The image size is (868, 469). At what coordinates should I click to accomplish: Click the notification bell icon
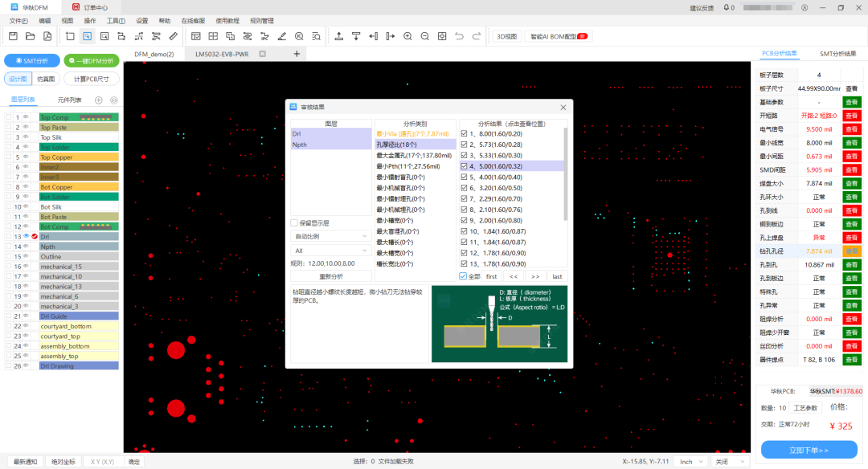(727, 8)
